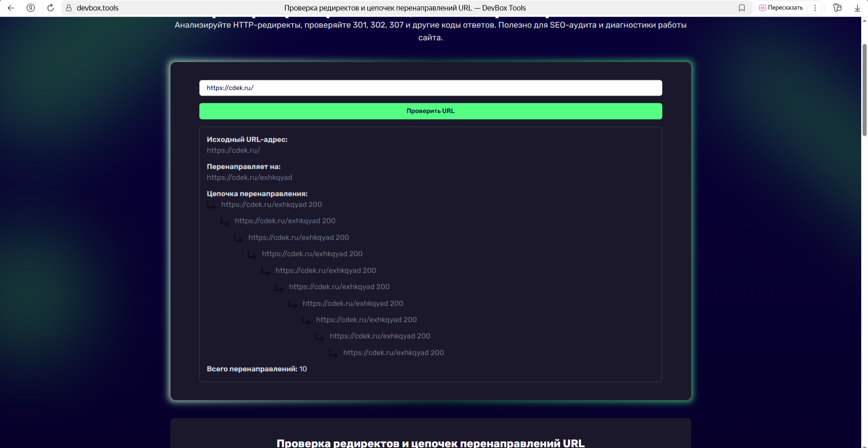Click the URL input field containing https://cdek.ru/

click(430, 88)
